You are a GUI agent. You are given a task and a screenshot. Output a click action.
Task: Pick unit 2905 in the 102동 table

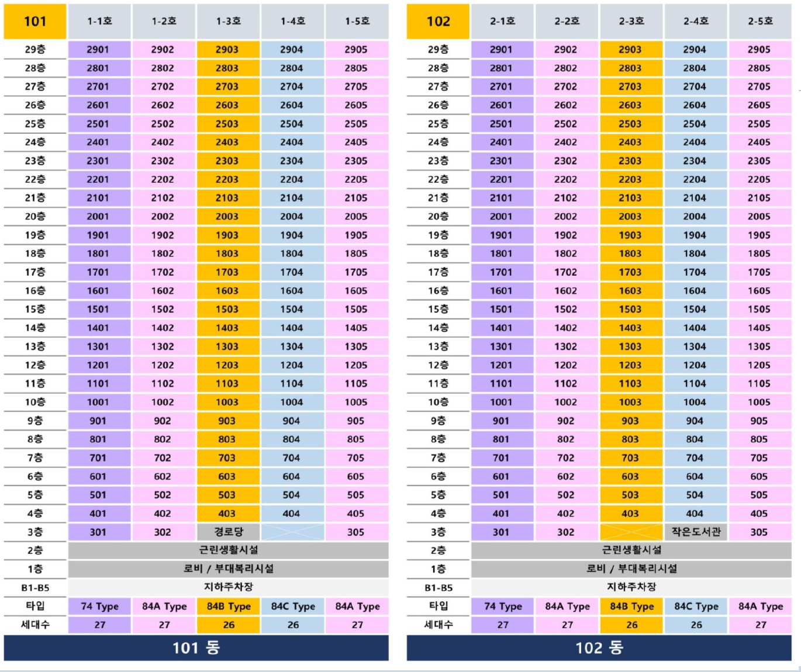[759, 50]
